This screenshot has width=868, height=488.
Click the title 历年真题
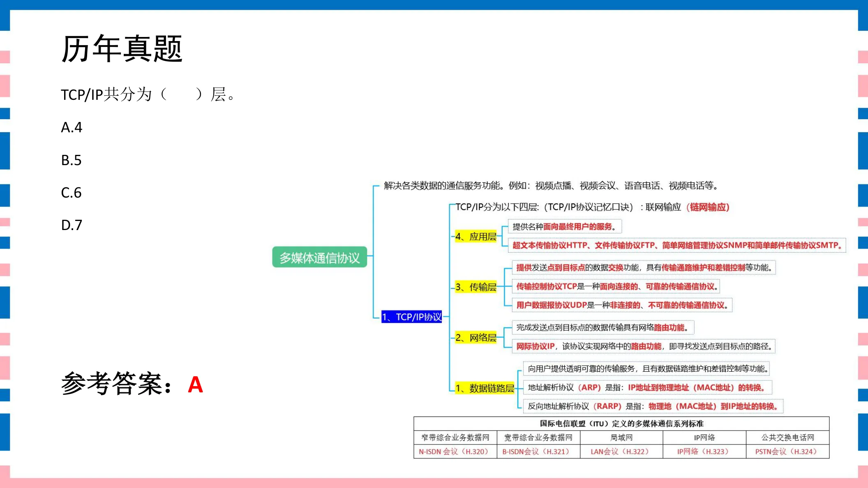(x=122, y=49)
